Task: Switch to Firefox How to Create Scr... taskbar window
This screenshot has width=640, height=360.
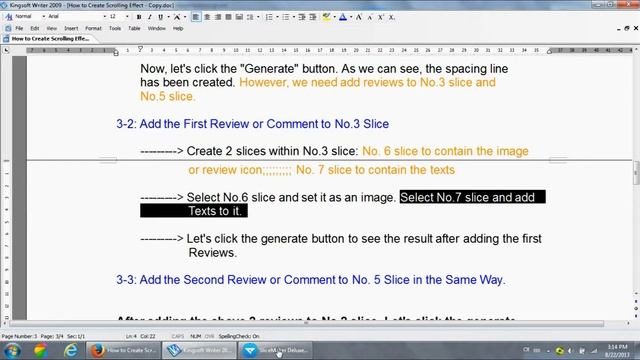Action: pyautogui.click(x=124, y=351)
